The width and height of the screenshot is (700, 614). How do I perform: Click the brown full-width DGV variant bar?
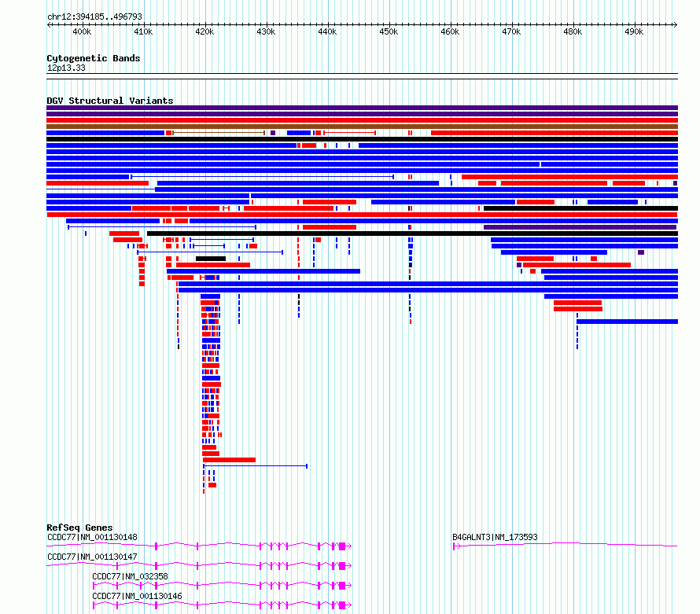(362, 127)
